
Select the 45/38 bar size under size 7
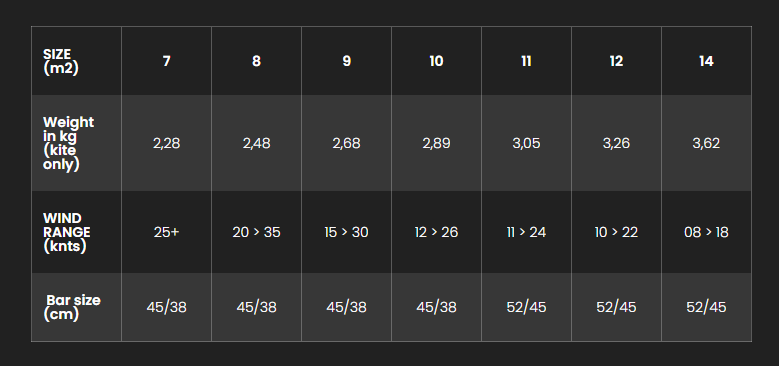[166, 307]
